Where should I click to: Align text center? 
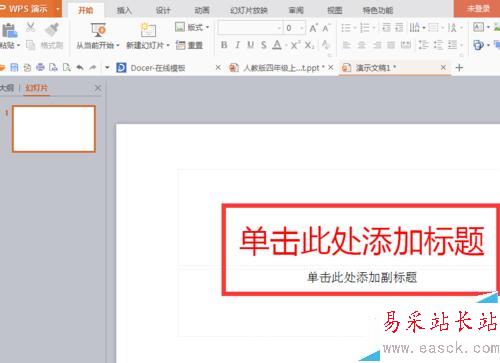point(362,45)
